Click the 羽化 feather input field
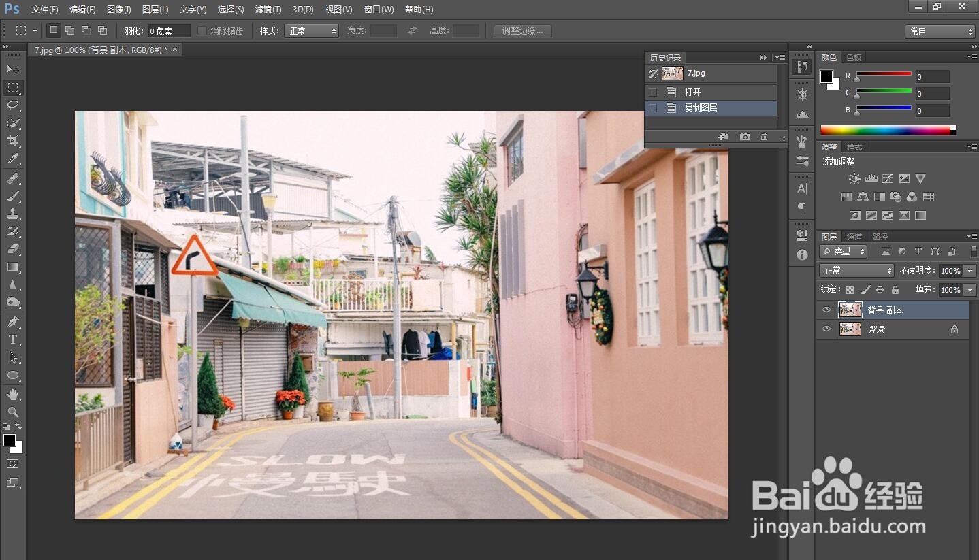This screenshot has width=979, height=560. [169, 31]
